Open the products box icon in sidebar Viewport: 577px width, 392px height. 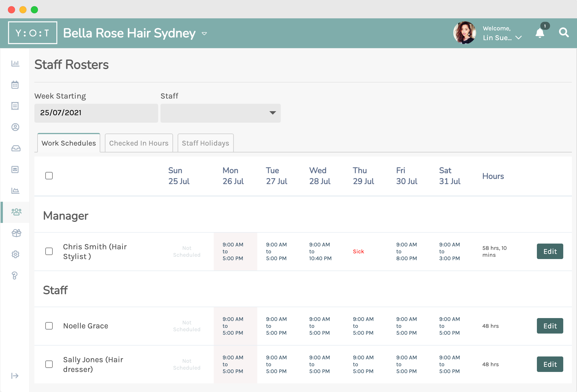(16, 233)
